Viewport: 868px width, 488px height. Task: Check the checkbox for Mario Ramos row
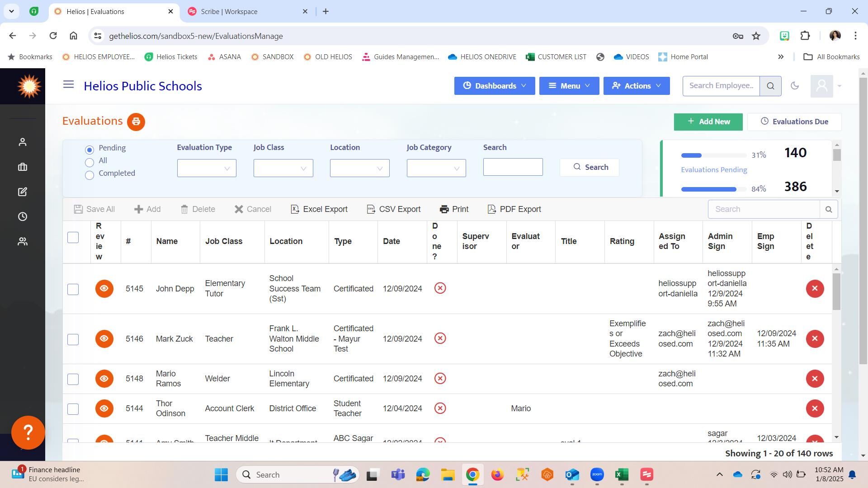pyautogui.click(x=73, y=379)
